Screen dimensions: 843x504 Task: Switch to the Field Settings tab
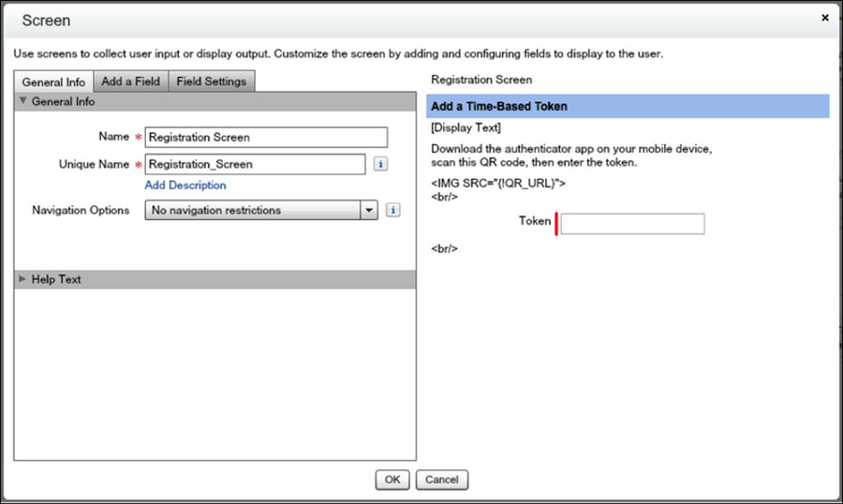tap(212, 82)
